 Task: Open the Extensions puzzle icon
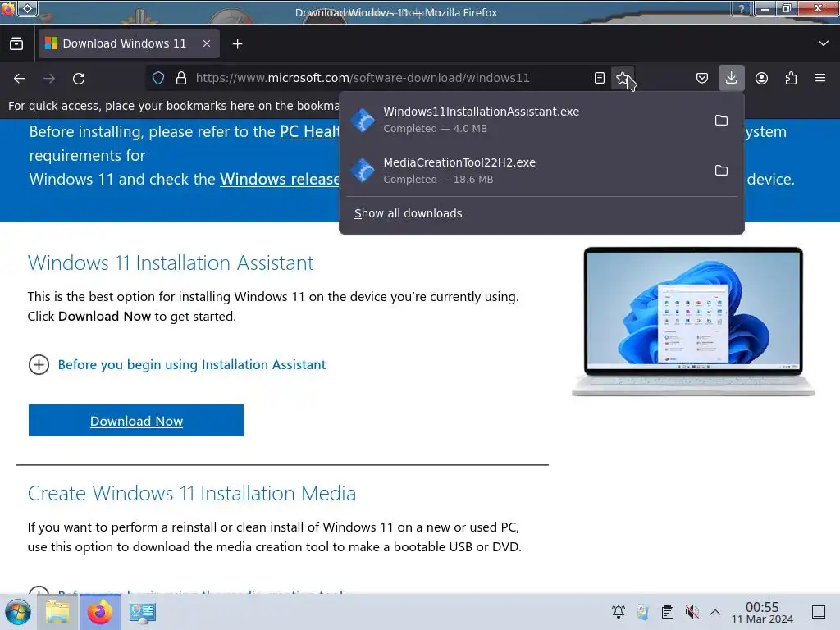(791, 78)
